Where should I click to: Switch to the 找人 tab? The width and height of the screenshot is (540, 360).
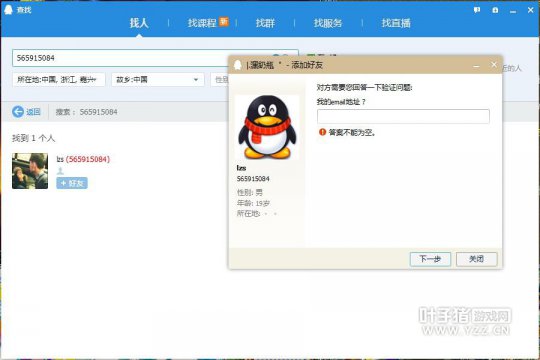point(139,23)
